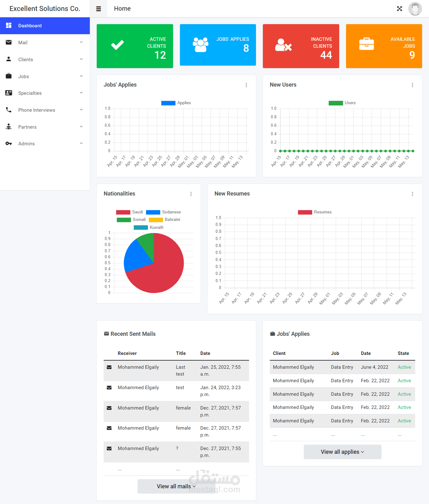
Task: Click the Jobs' Applies users group icon
Action: click(201, 45)
